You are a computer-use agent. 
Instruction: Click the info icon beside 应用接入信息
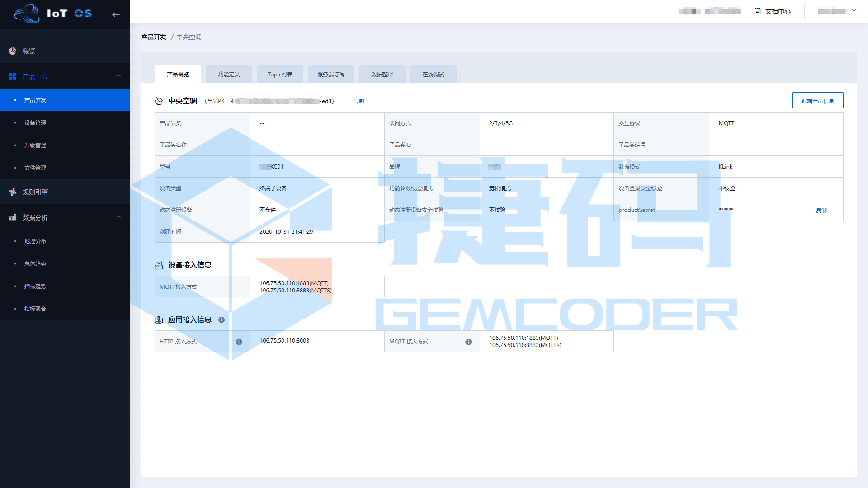tap(222, 320)
